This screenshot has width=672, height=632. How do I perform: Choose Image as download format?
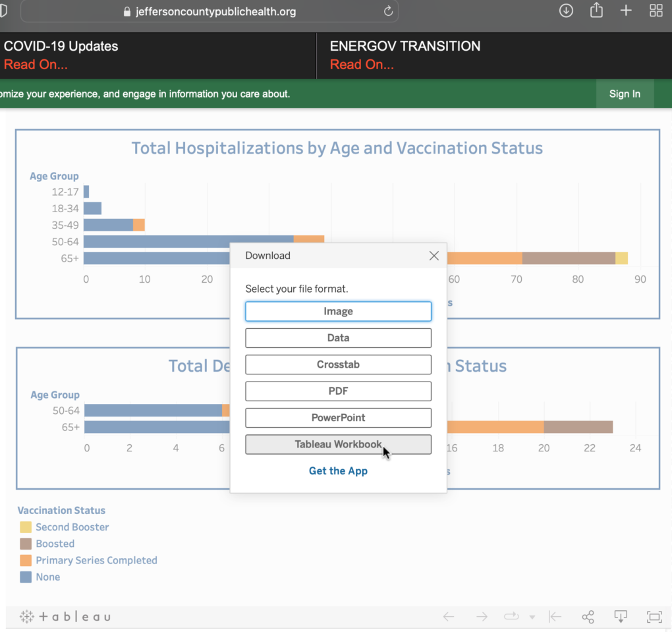[x=338, y=312]
